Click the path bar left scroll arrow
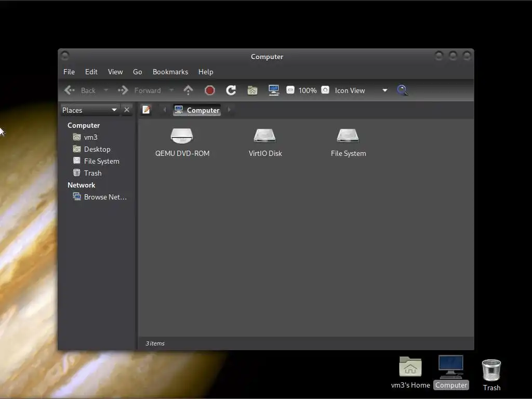 tap(165, 110)
